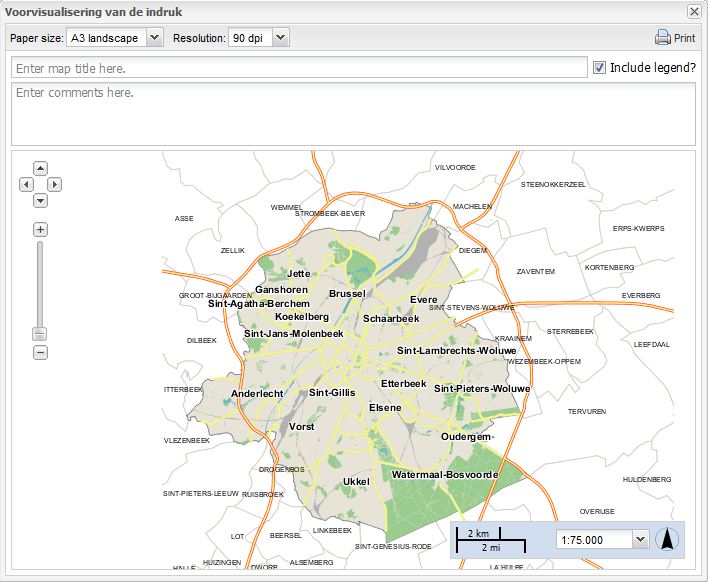Pan the map upward with the up arrow

tap(40, 168)
